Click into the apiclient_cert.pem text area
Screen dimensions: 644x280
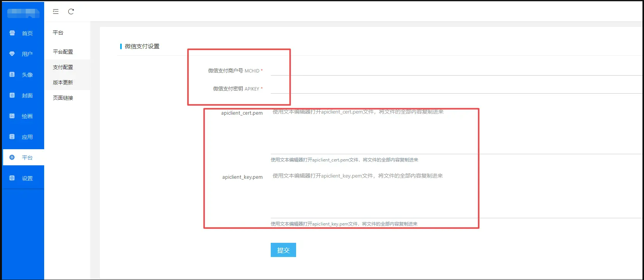click(456, 130)
